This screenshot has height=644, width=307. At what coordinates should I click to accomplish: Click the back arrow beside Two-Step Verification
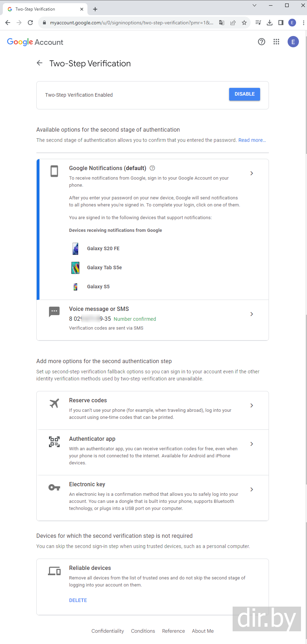coord(39,63)
